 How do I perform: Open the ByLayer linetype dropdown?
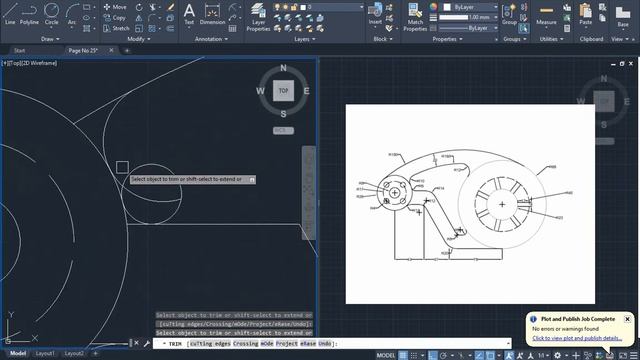(x=496, y=28)
